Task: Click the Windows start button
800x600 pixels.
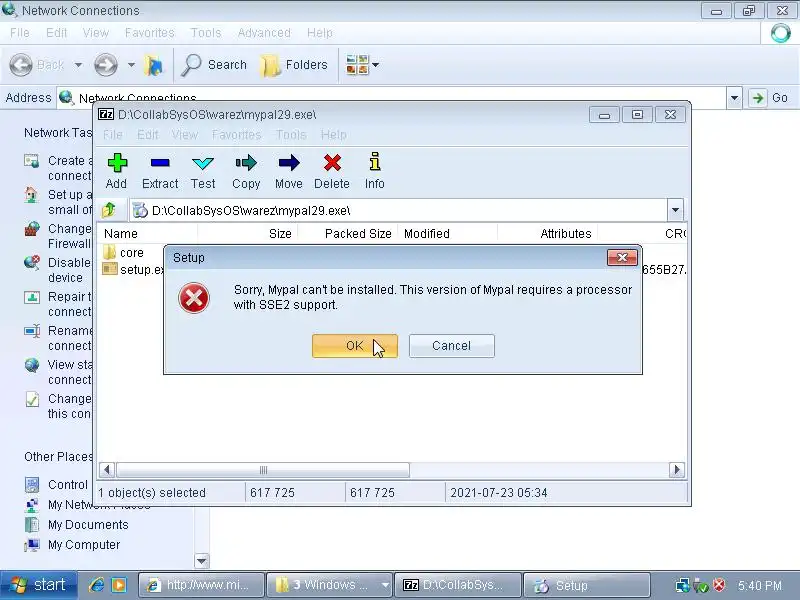Action: click(38, 585)
